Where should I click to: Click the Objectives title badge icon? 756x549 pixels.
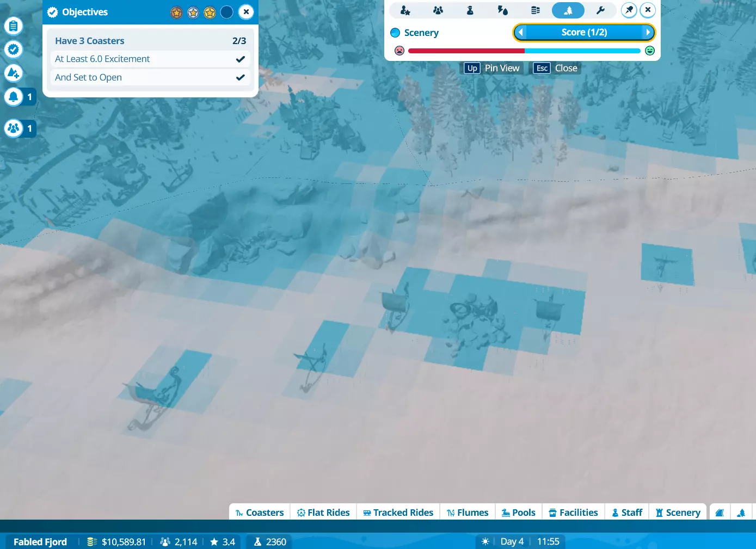tap(52, 12)
